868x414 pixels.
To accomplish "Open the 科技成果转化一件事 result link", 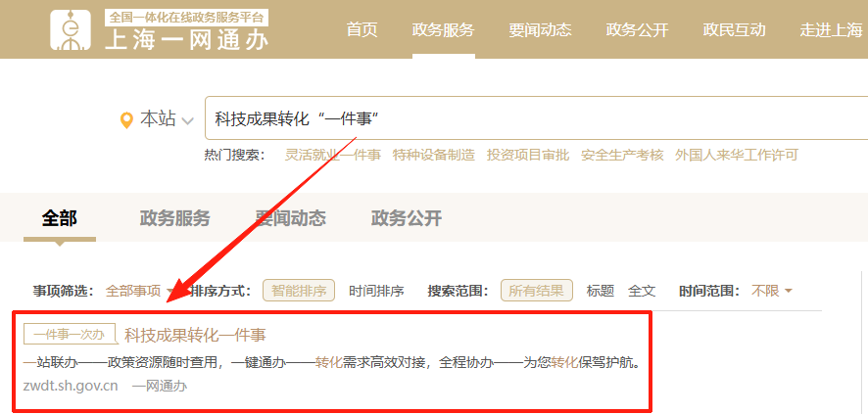I will [195, 335].
